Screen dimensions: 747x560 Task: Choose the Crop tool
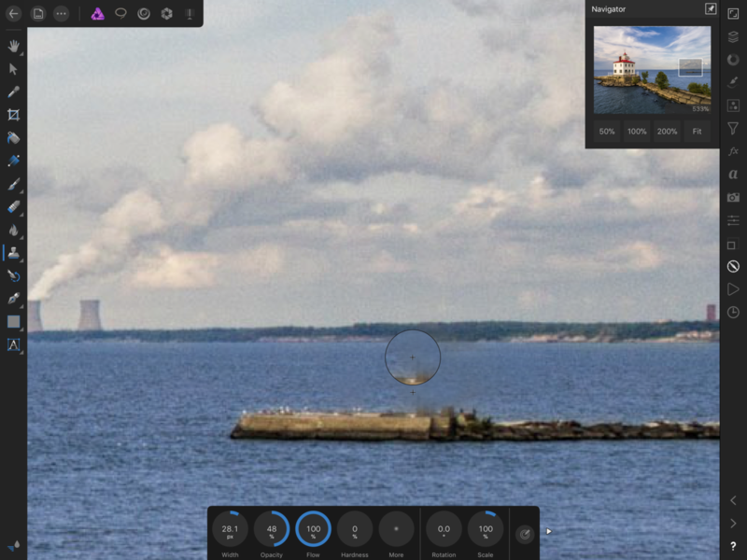[x=14, y=115]
